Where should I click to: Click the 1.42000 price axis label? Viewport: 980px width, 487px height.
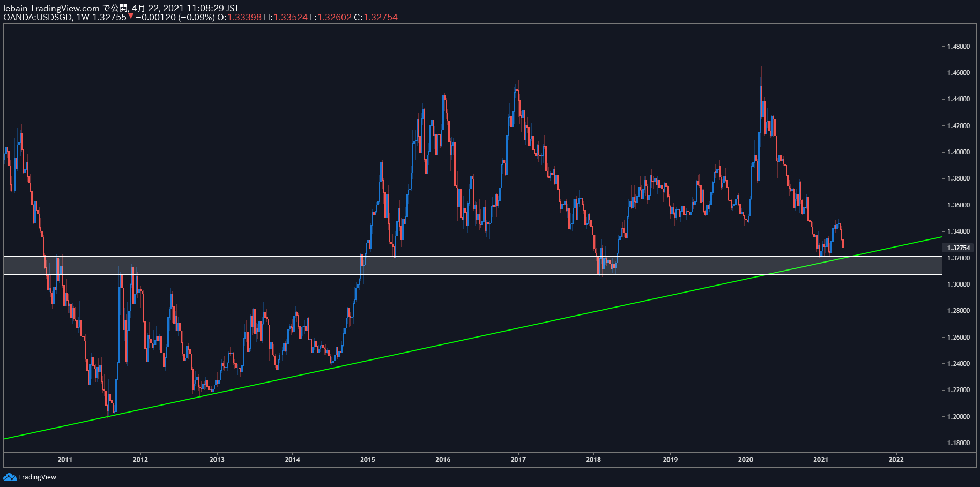click(x=958, y=126)
